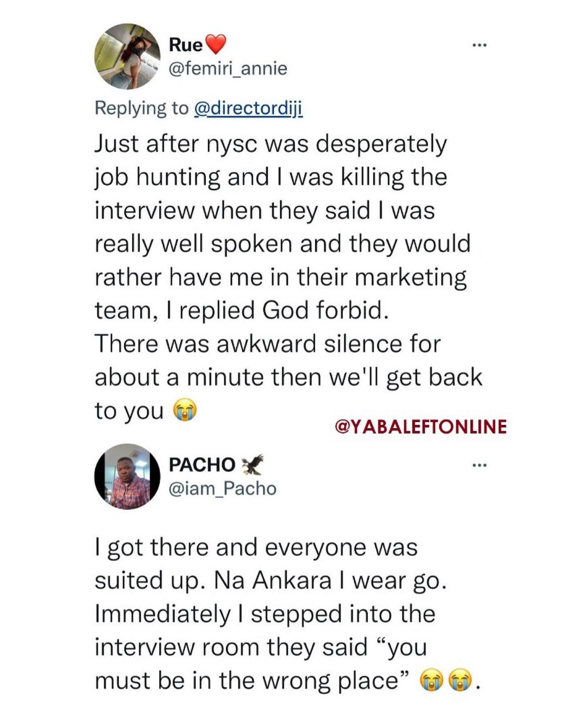Click the Rue display name
The width and height of the screenshot is (583, 728).
coord(185,45)
